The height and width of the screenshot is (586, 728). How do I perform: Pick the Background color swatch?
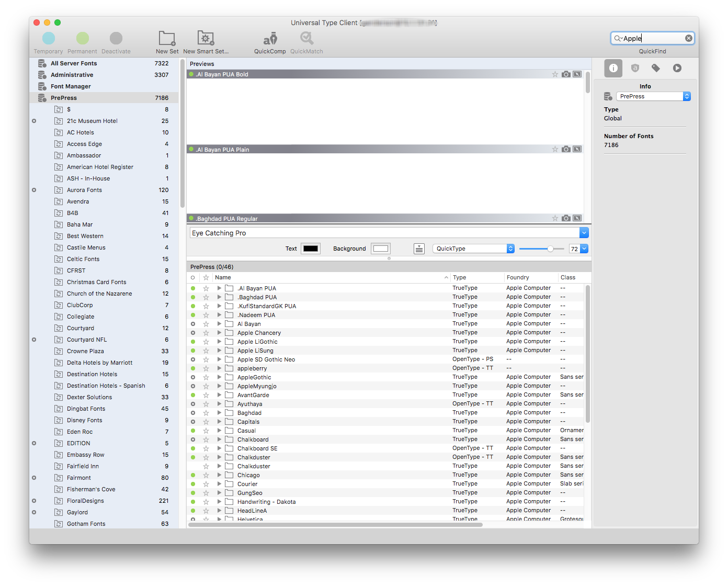pyautogui.click(x=381, y=249)
